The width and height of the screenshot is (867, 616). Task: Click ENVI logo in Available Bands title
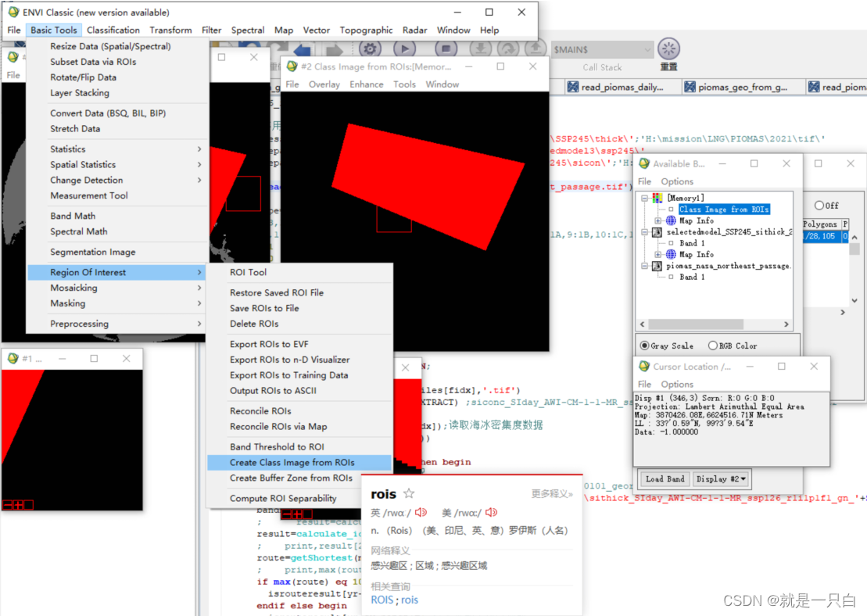644,163
